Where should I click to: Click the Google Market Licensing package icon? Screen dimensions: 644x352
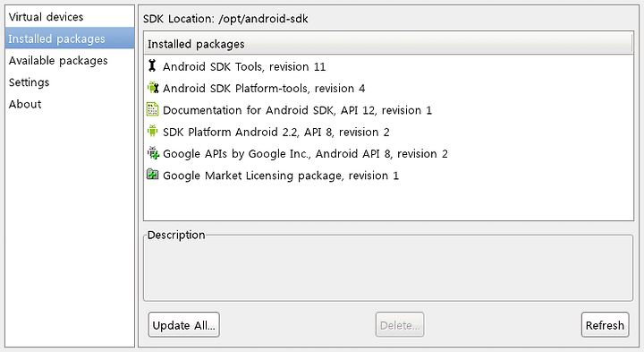pos(153,175)
